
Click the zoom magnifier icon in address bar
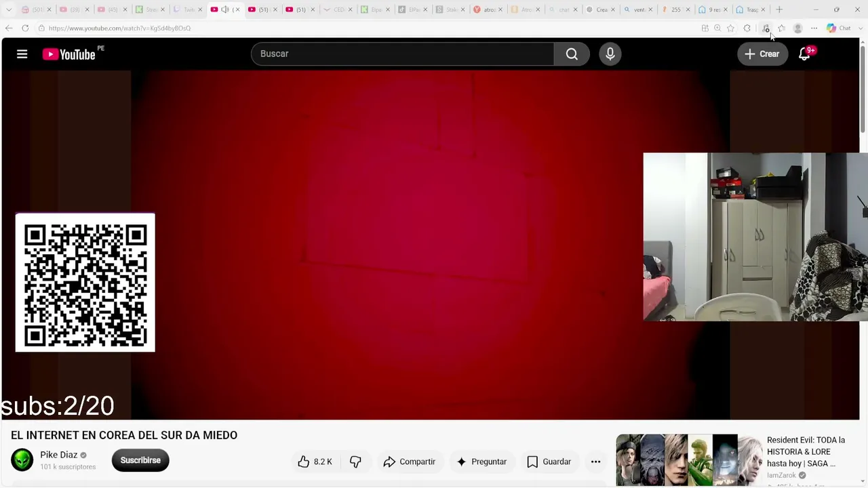(x=717, y=28)
